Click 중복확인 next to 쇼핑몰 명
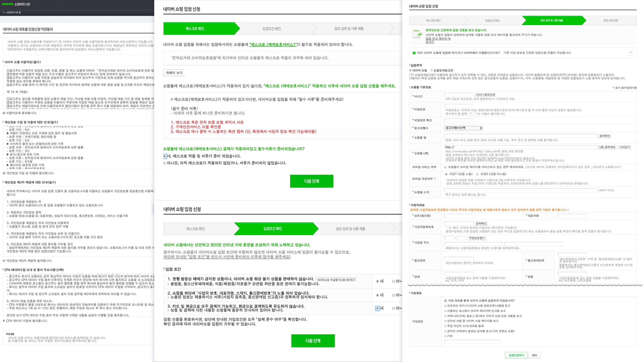 pyautogui.click(x=605, y=136)
